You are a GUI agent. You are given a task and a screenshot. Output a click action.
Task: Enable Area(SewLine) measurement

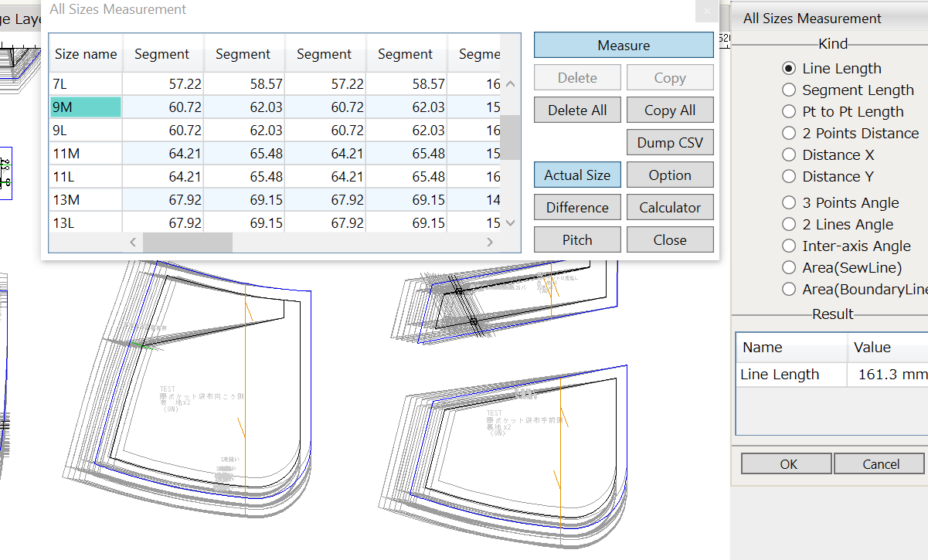[788, 267]
